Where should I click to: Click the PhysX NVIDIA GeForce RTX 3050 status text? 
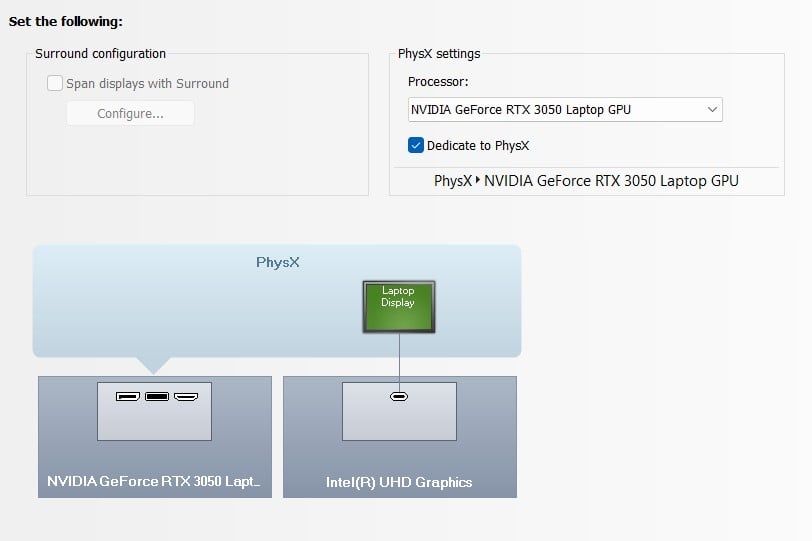pyautogui.click(x=586, y=181)
